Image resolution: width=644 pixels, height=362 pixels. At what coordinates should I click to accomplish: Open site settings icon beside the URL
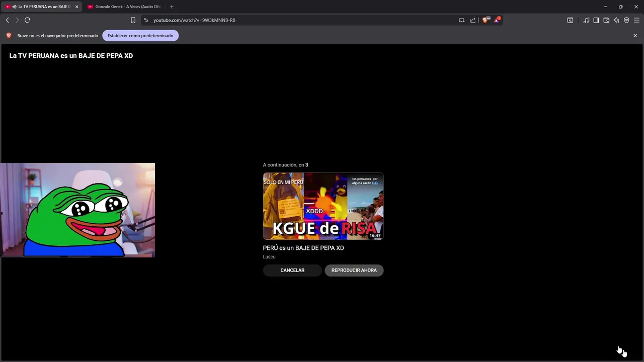[146, 20]
